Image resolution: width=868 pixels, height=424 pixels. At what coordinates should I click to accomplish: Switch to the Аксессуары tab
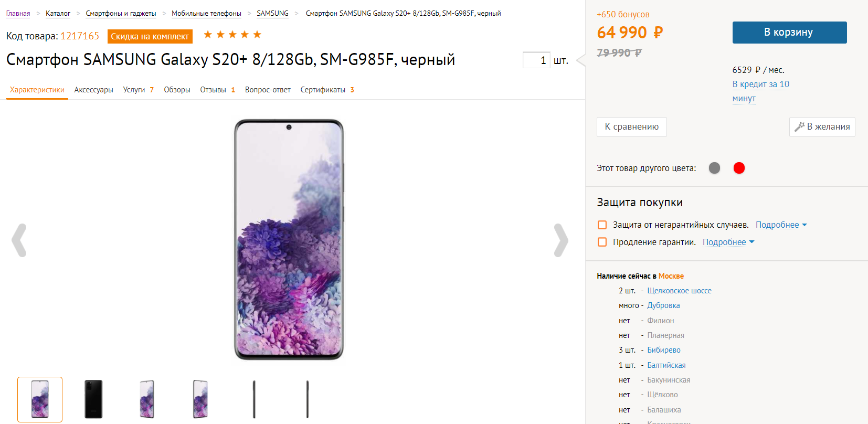[94, 90]
